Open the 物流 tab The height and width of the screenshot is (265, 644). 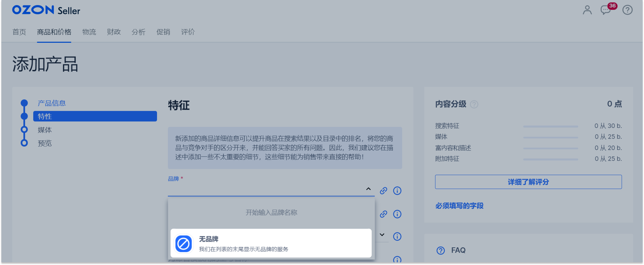tap(89, 32)
